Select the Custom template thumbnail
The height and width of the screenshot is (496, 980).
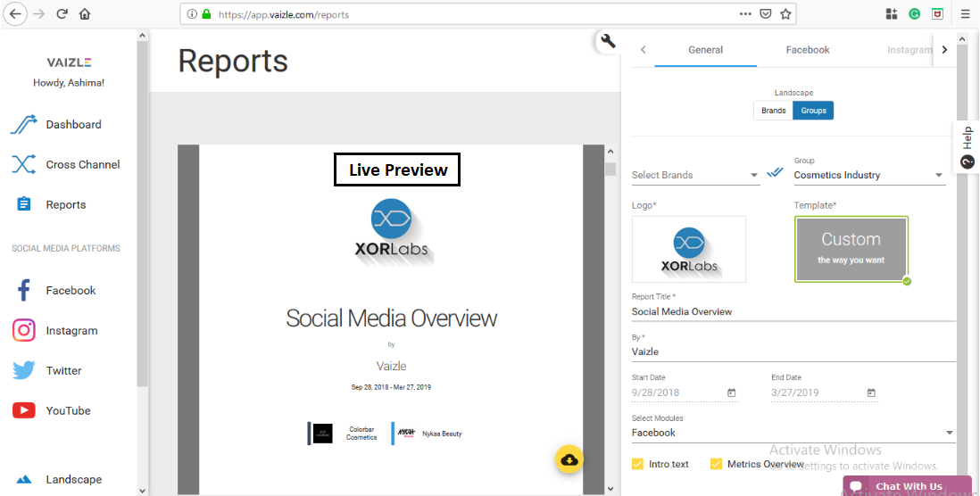(851, 249)
